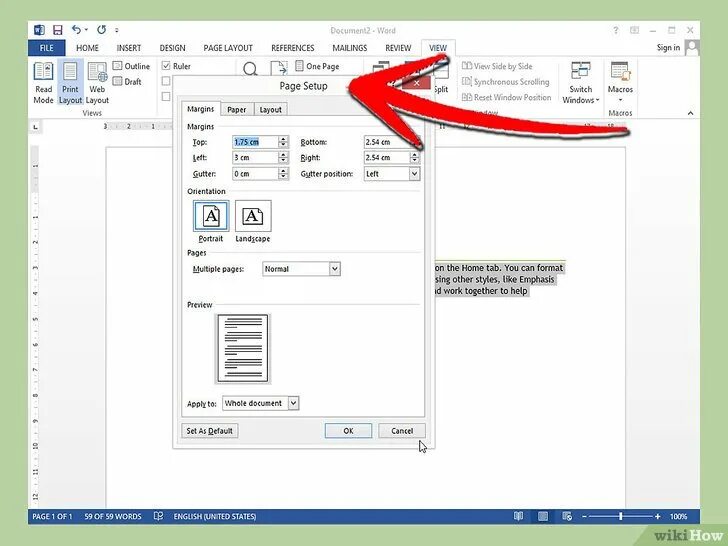Viewport: 728px width, 546px height.
Task: Click Sign in link
Action: click(668, 47)
